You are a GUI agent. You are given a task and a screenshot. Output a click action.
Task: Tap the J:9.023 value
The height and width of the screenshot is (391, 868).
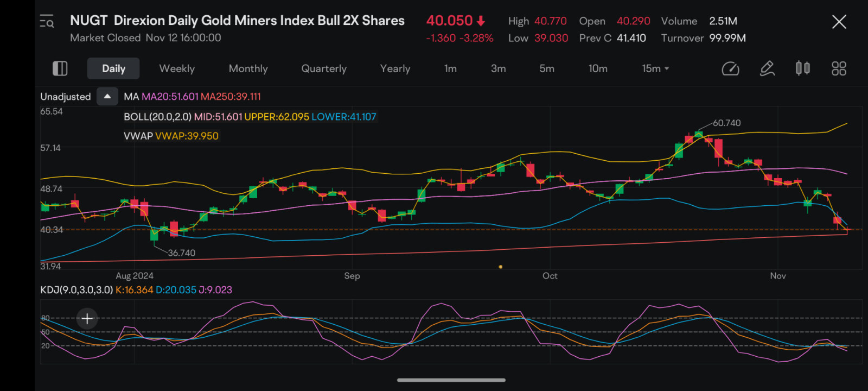[x=215, y=290]
